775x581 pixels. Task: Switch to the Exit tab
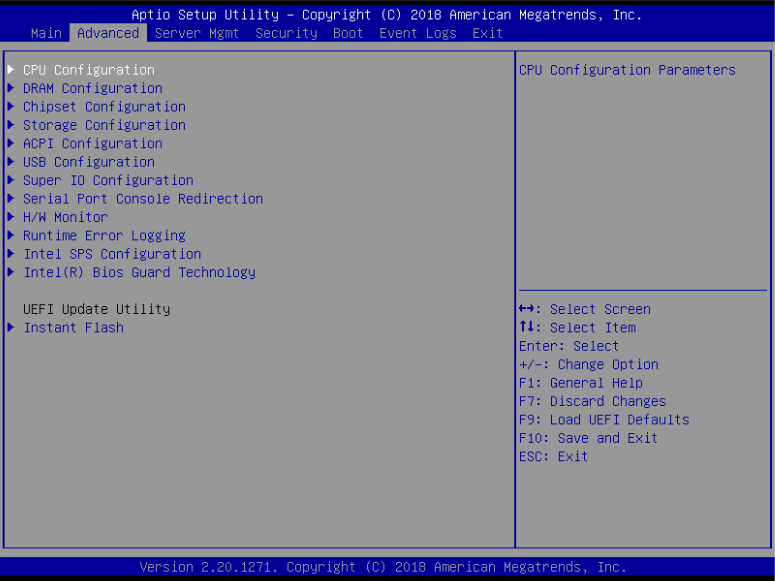point(487,33)
